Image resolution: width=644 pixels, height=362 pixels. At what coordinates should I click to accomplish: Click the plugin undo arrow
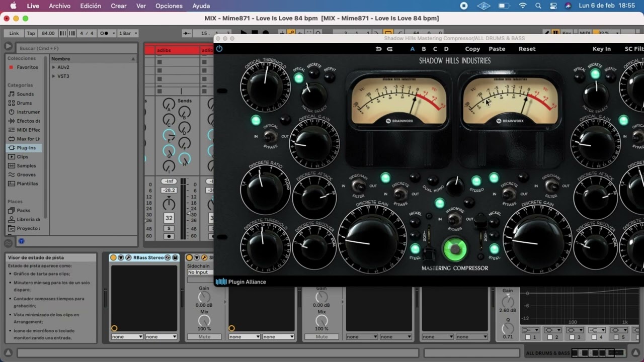click(x=378, y=49)
